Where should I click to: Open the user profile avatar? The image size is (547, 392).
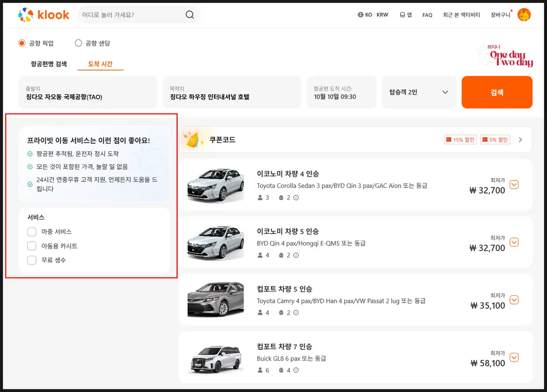pos(524,15)
